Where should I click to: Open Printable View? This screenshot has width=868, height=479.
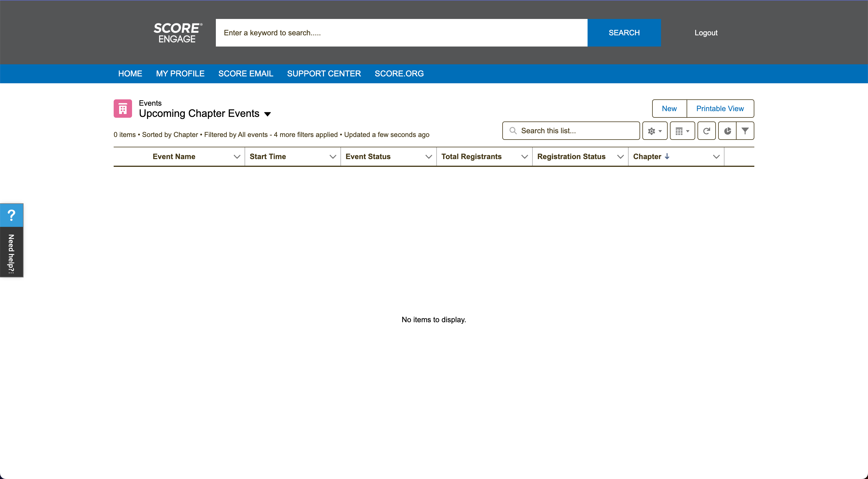click(x=720, y=109)
